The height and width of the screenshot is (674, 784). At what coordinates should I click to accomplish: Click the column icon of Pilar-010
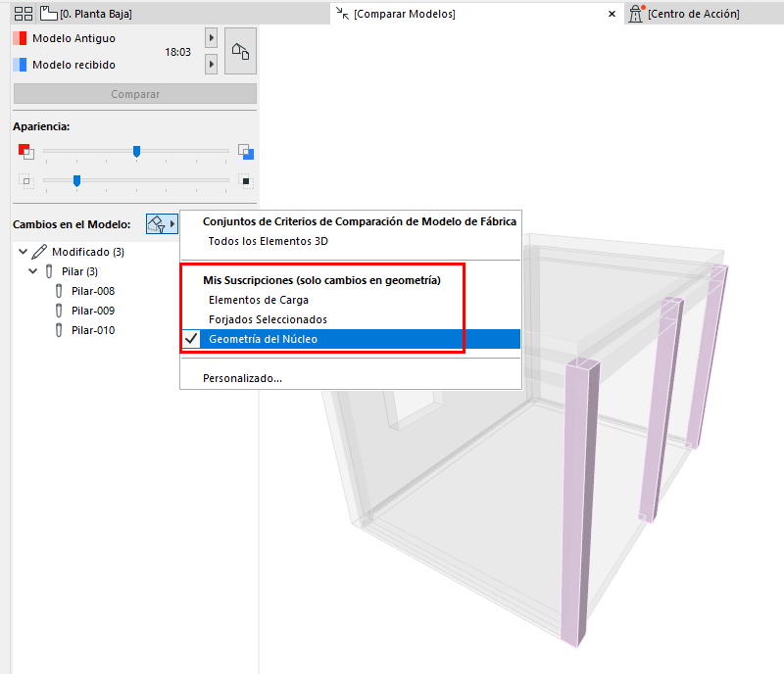click(59, 330)
